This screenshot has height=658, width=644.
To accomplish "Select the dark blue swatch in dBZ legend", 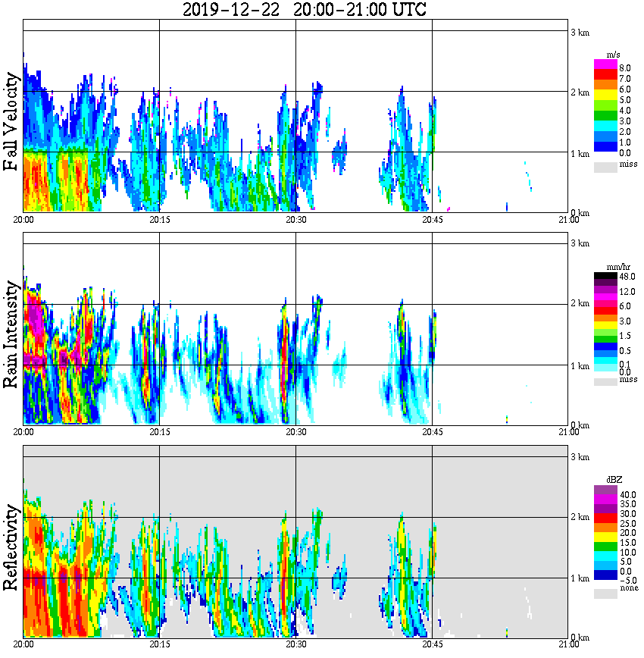I will [x=605, y=575].
